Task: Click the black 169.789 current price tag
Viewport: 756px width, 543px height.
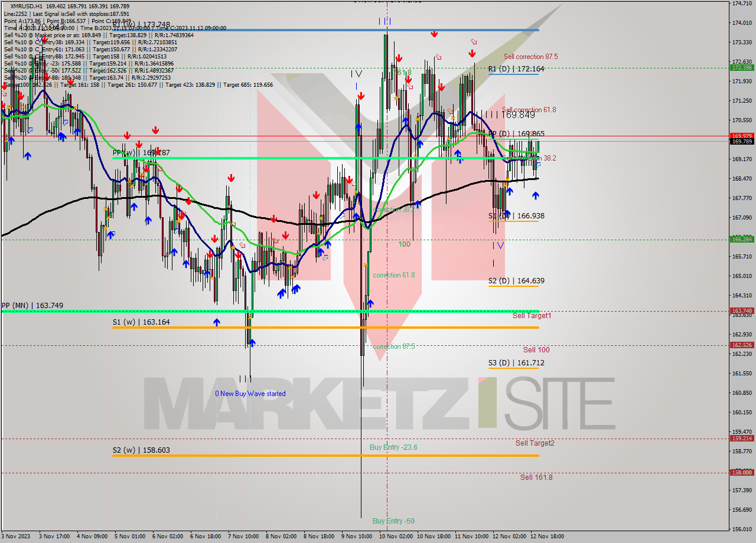Action: point(741,142)
